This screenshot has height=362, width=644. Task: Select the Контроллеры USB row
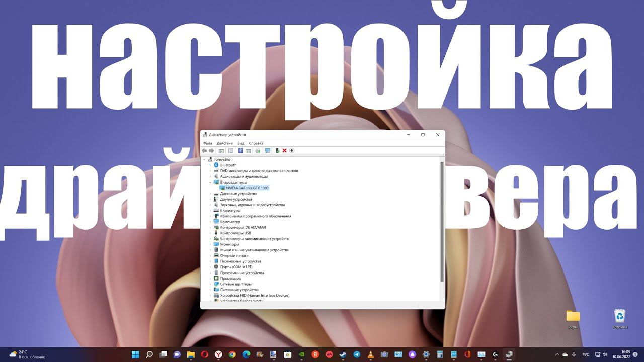point(232,233)
